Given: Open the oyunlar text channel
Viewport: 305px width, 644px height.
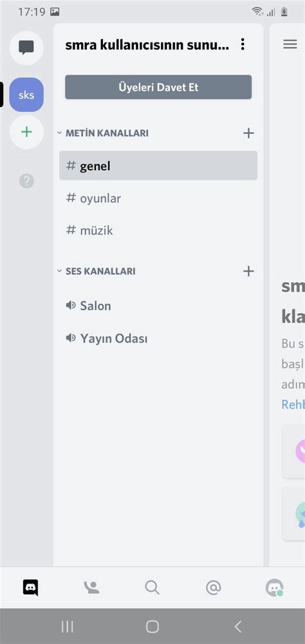Looking at the screenshot, I should coord(158,198).
